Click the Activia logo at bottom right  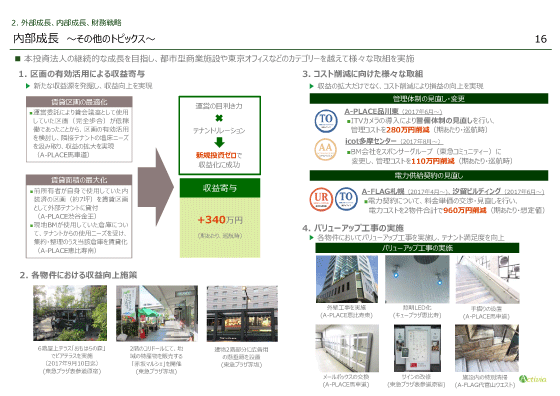pos(532,379)
